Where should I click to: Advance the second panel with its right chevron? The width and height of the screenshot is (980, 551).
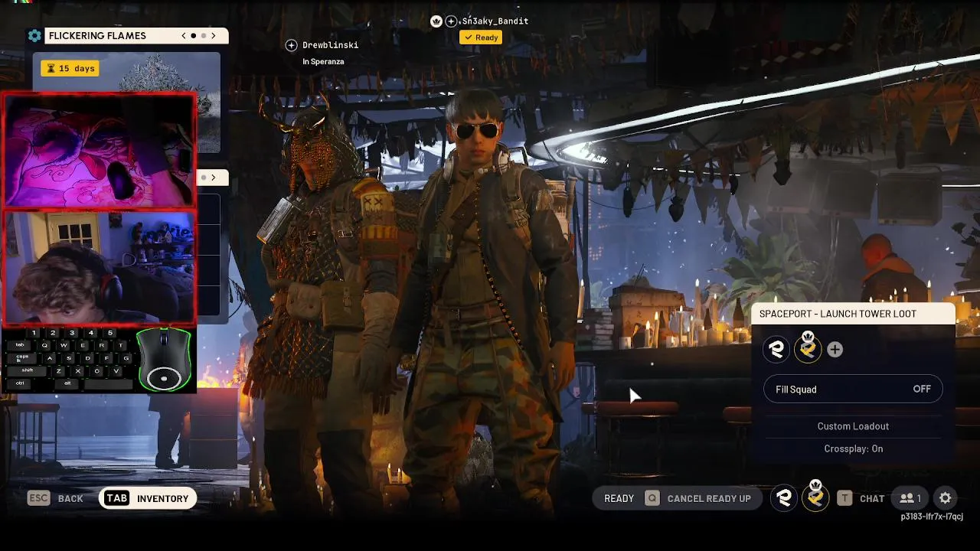coord(214,178)
